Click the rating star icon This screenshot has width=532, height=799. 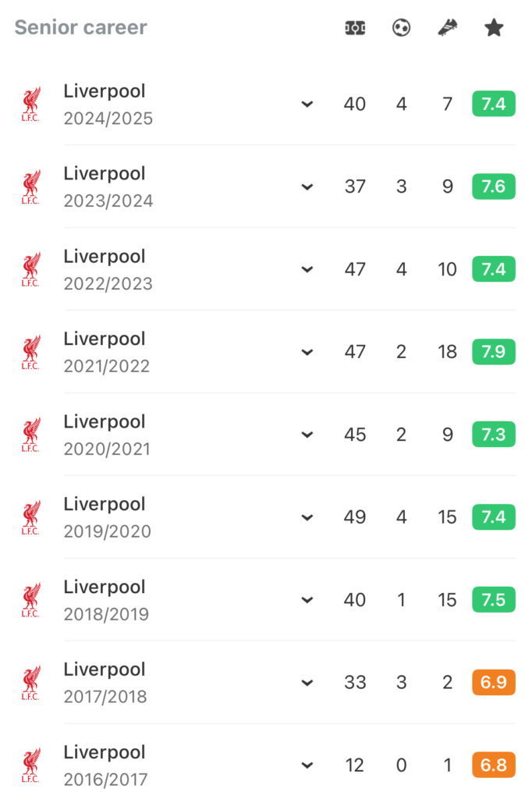tap(493, 27)
